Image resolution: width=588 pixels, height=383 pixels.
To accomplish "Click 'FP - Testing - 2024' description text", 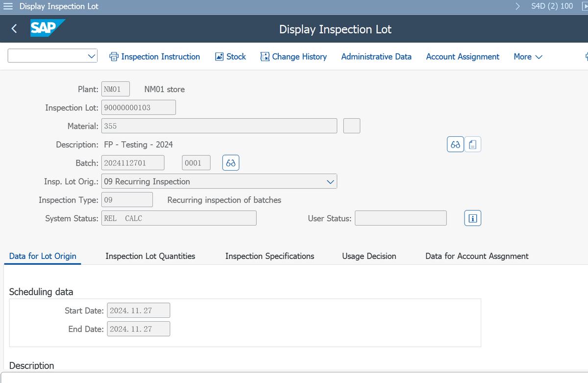I will (139, 145).
